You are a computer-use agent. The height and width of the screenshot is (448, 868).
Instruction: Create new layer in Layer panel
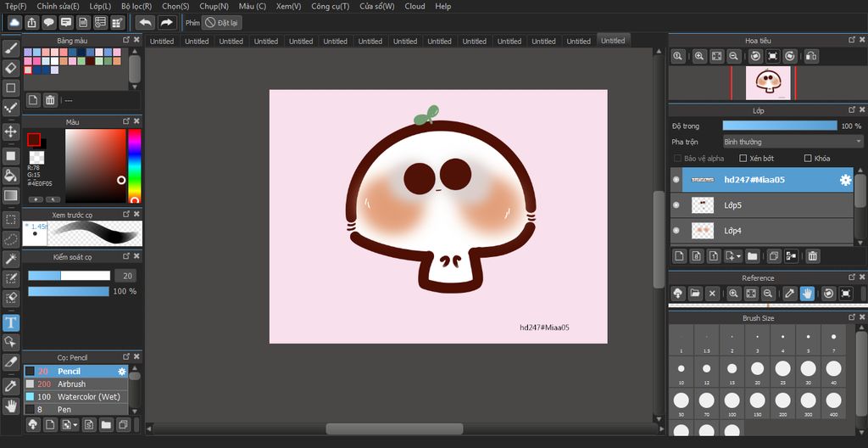pyautogui.click(x=679, y=256)
